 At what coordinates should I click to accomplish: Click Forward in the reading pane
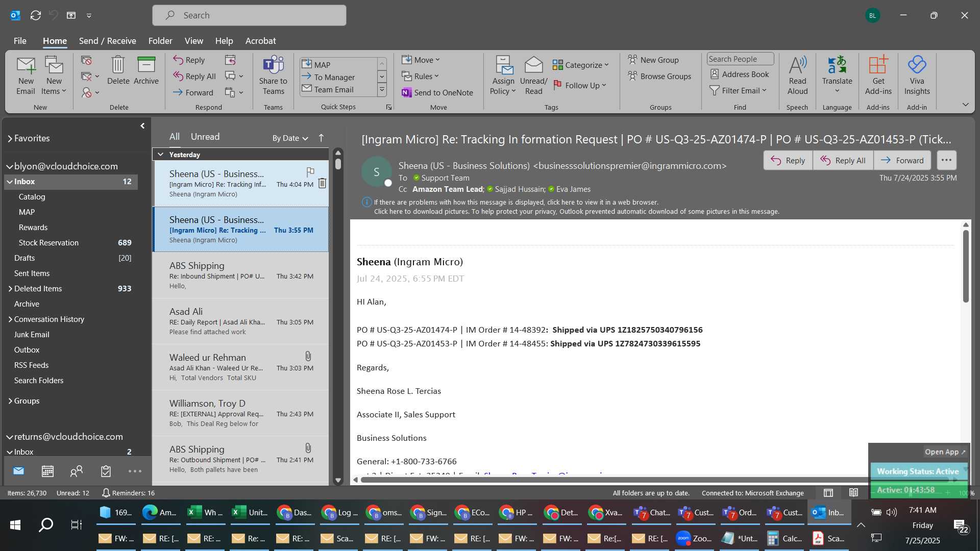902,160
